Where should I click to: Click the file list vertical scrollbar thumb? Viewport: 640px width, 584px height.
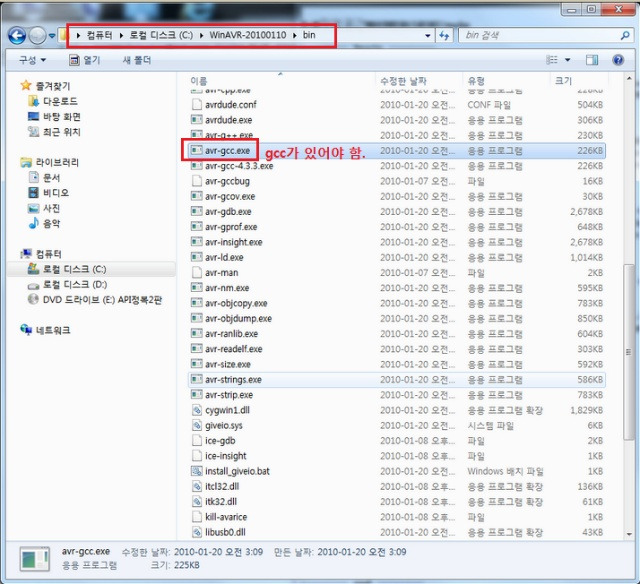coord(629,352)
